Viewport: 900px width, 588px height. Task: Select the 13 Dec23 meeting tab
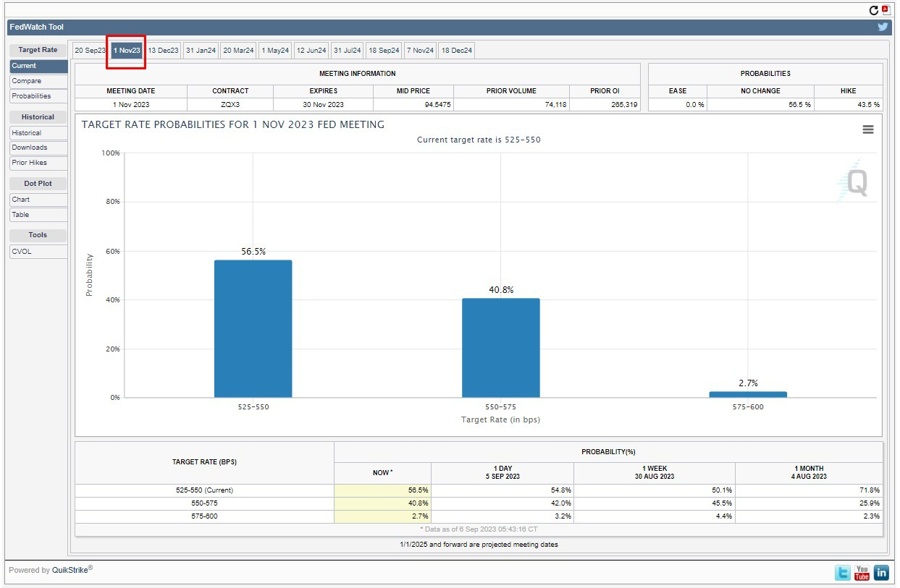click(x=163, y=51)
